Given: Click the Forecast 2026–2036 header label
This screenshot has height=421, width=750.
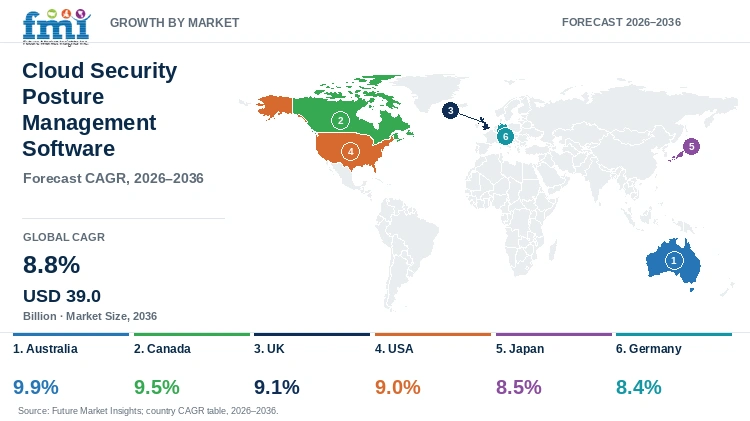Looking at the screenshot, I should coord(621,22).
